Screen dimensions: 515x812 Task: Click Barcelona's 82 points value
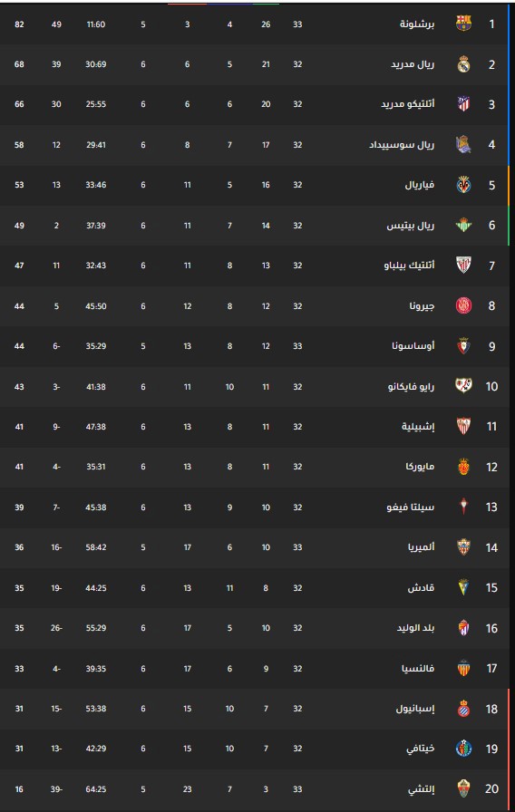pos(19,24)
